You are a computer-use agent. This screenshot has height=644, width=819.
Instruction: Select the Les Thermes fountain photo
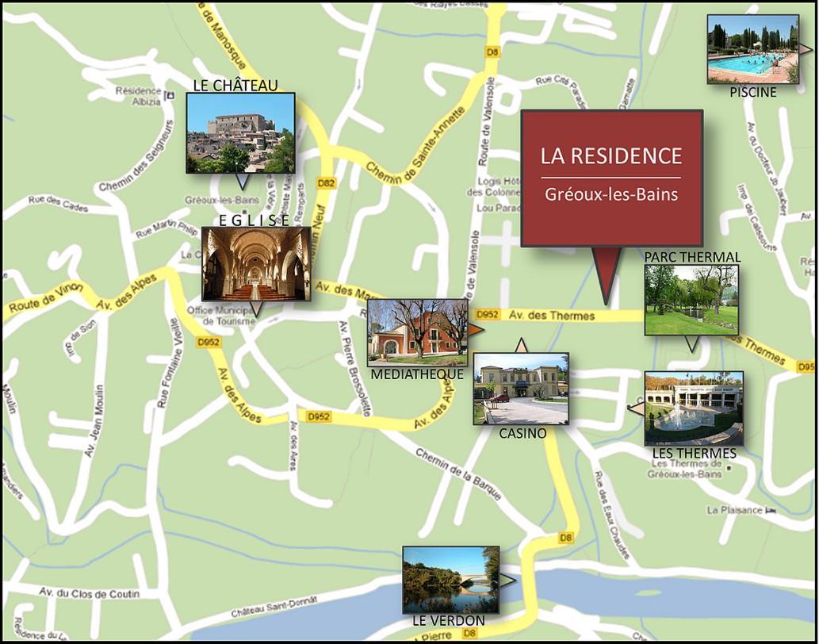pyautogui.click(x=694, y=408)
